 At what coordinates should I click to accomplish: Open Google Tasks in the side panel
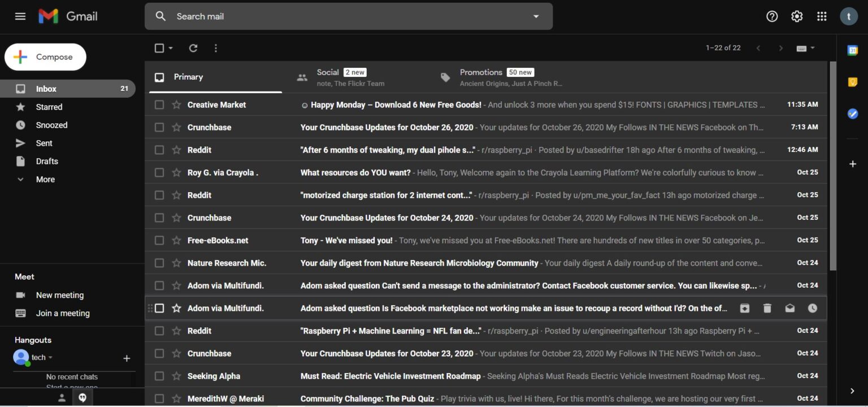853,113
